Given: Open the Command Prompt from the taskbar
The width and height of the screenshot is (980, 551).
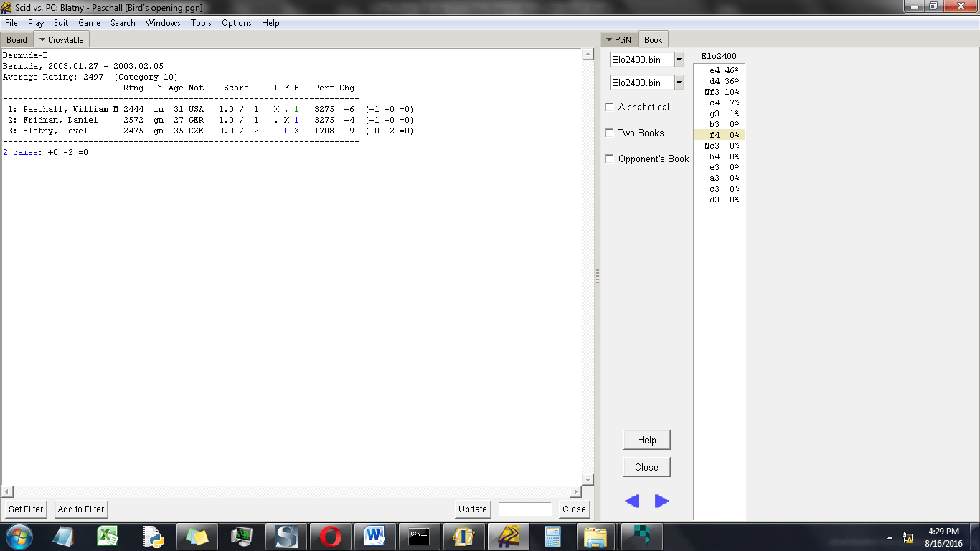Looking at the screenshot, I should (418, 536).
